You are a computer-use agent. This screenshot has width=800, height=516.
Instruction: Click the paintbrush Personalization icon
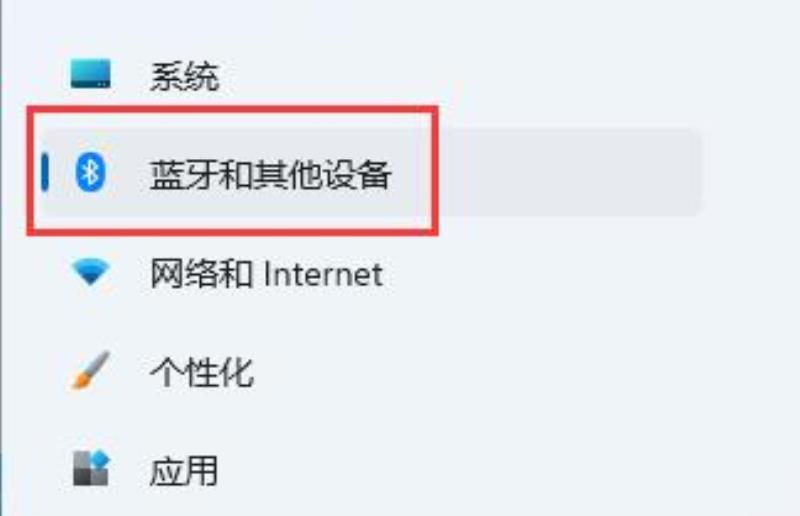pyautogui.click(x=90, y=370)
